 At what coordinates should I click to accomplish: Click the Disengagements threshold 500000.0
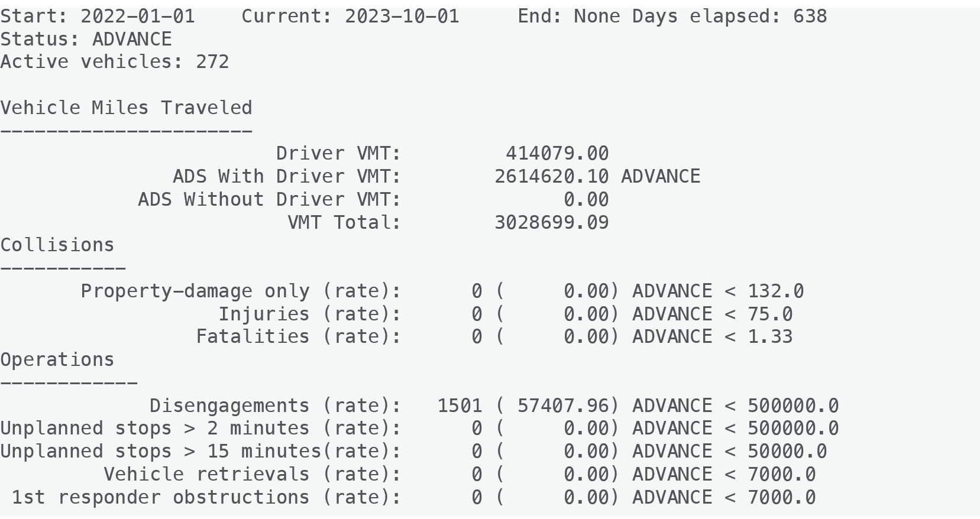point(793,406)
